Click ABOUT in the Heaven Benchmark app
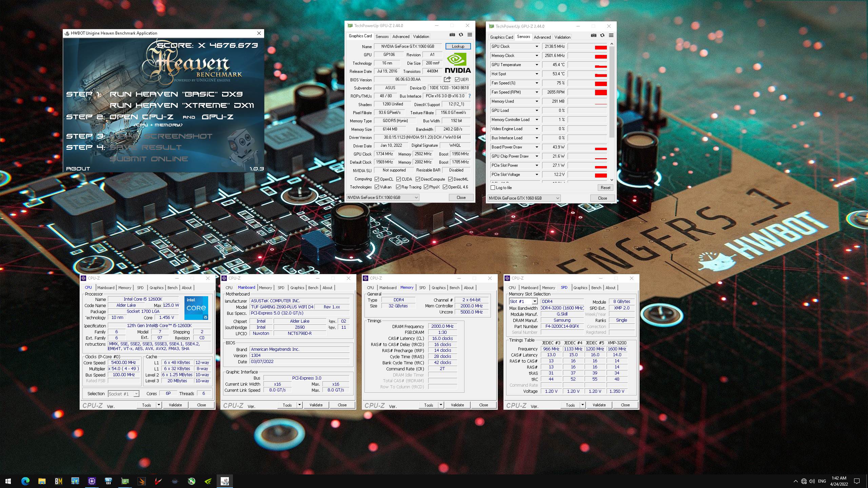This screenshot has width=868, height=488. (78, 169)
